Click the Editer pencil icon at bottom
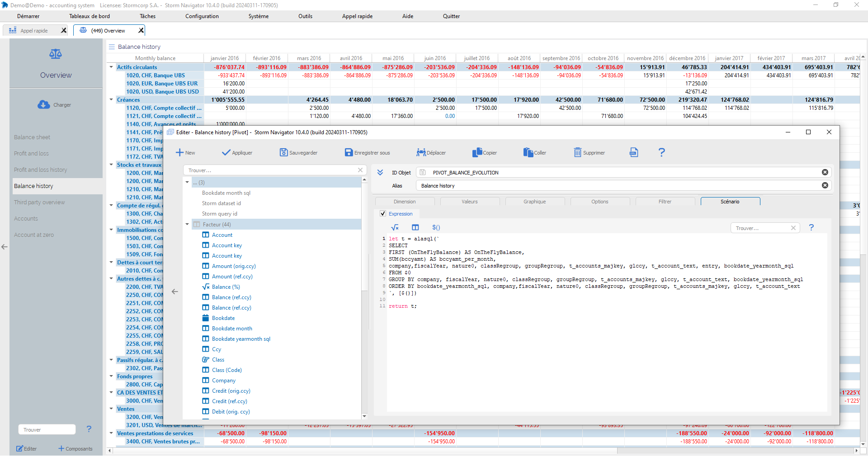This screenshot has height=456, width=868. point(19,448)
